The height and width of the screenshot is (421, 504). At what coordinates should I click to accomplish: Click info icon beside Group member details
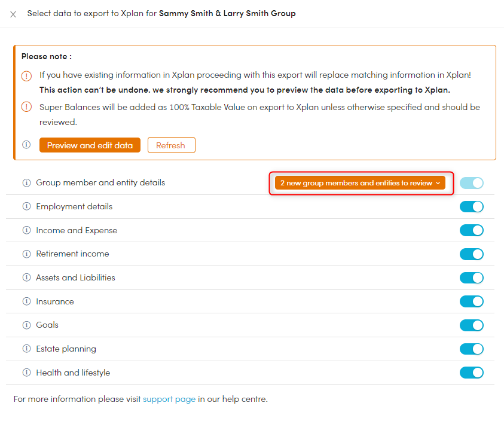point(26,182)
